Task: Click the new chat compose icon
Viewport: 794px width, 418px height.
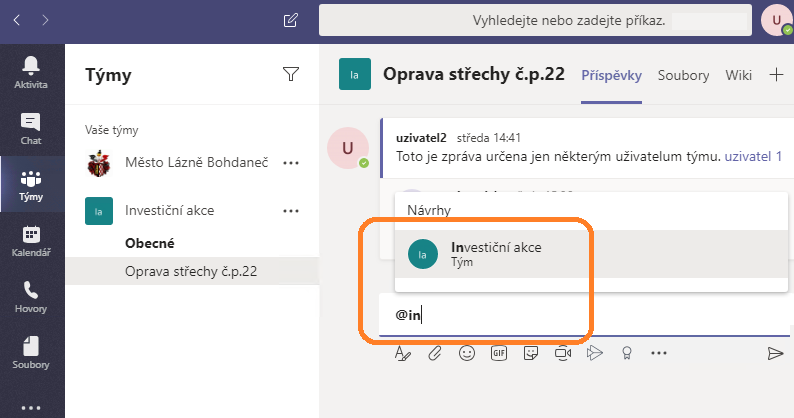Action: (x=291, y=20)
